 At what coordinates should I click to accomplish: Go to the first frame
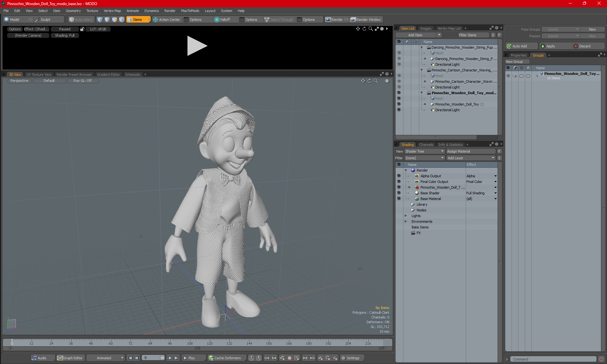[x=129, y=358]
